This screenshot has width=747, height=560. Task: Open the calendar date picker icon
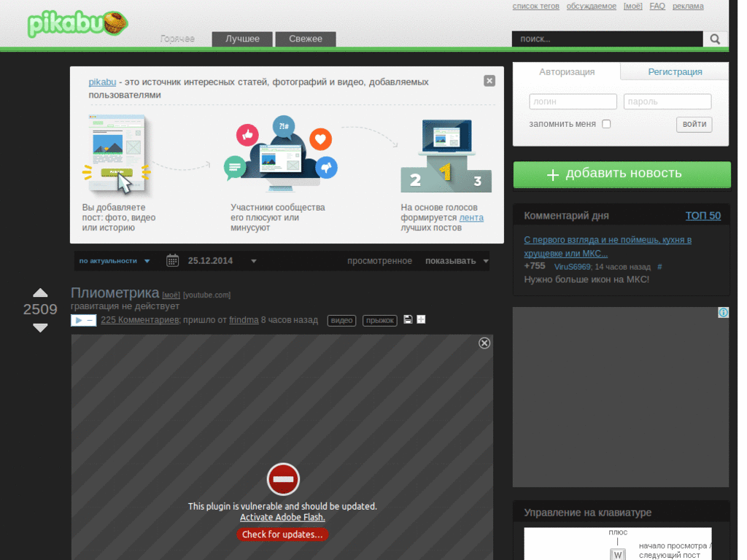pyautogui.click(x=172, y=260)
